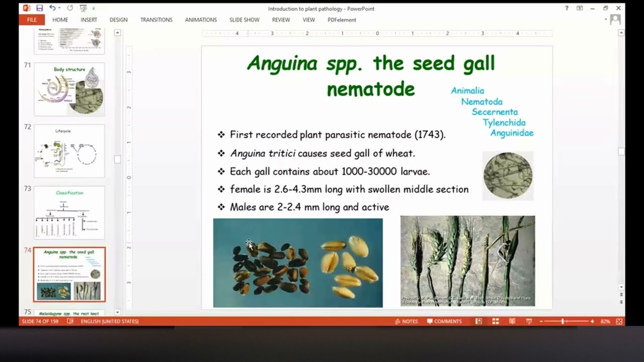Switch to the DESIGN ribbon tab

point(119,20)
